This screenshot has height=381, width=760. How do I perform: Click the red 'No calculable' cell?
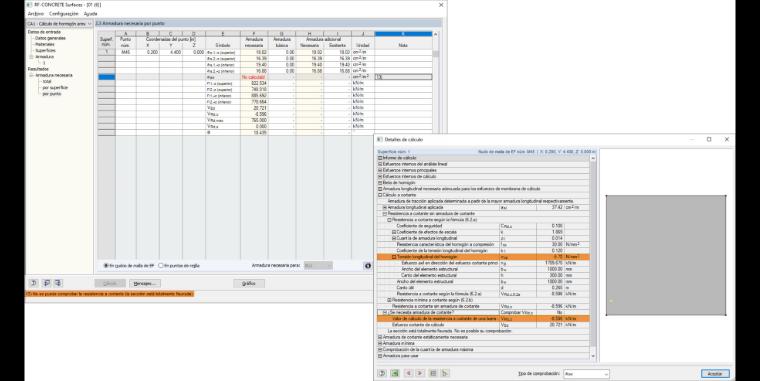[254, 77]
